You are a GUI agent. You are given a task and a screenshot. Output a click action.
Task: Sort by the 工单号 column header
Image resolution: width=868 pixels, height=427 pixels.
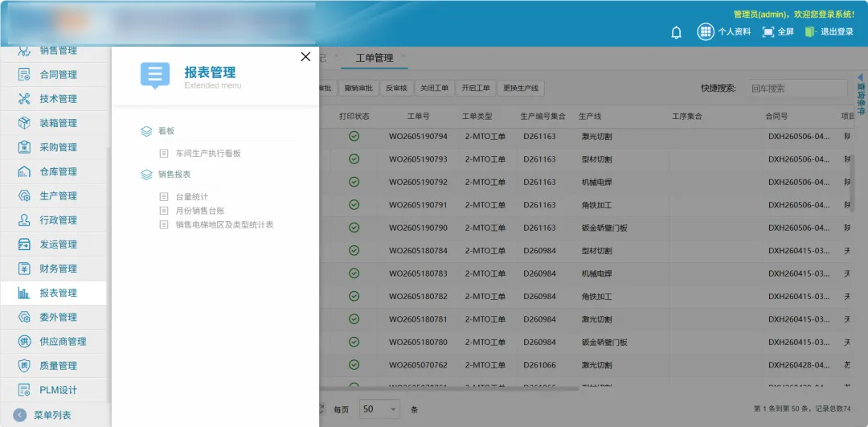pos(418,117)
